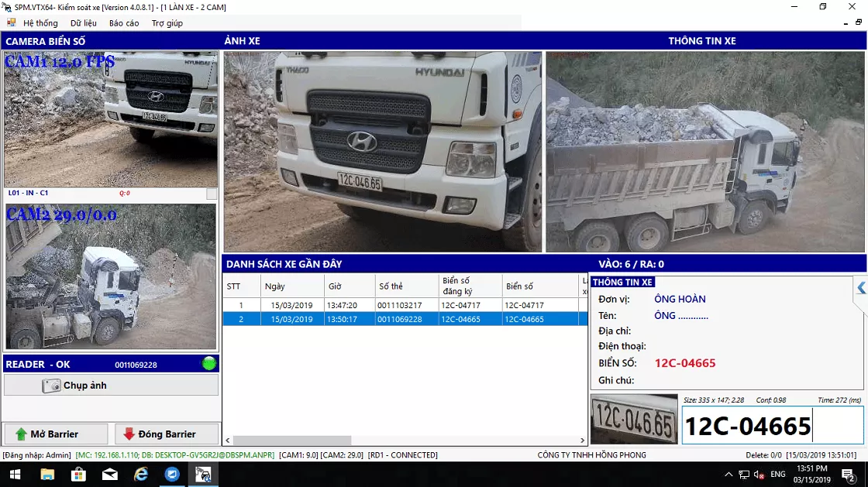Screen dimensions: 868x487
Task: Open File Explorer from taskbar
Action: pyautogui.click(x=47, y=475)
